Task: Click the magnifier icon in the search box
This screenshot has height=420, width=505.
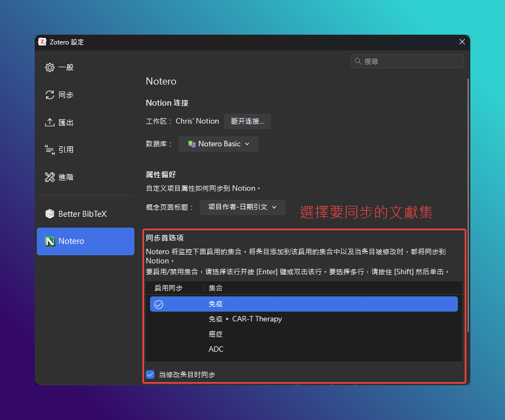Action: (x=358, y=61)
